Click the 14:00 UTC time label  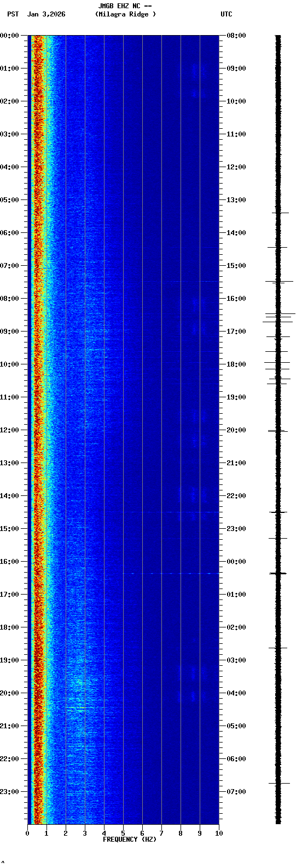(x=236, y=233)
